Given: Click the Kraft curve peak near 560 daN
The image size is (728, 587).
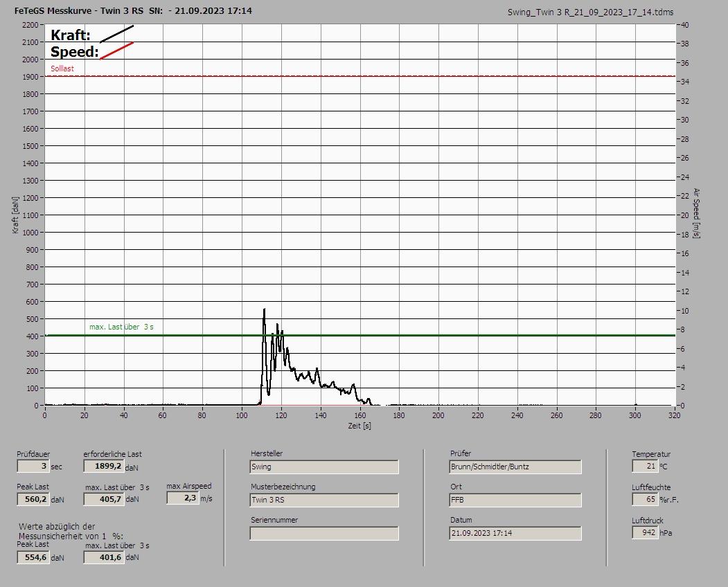Looking at the screenshot, I should (264, 309).
